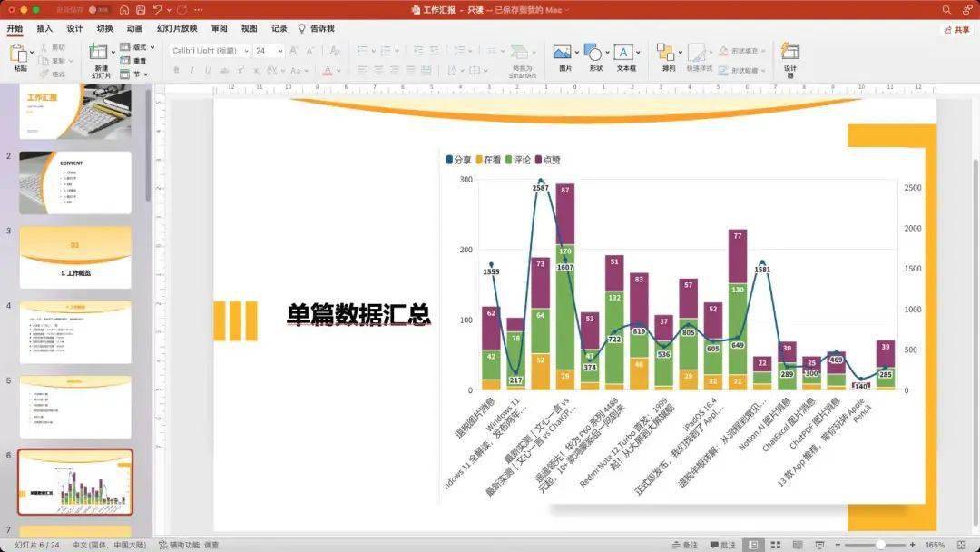Select the slide title 单篇数据汇总
The image size is (980, 552).
[358, 314]
